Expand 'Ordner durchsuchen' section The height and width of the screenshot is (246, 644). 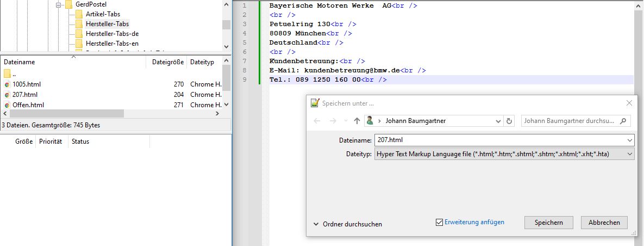pyautogui.click(x=347, y=224)
